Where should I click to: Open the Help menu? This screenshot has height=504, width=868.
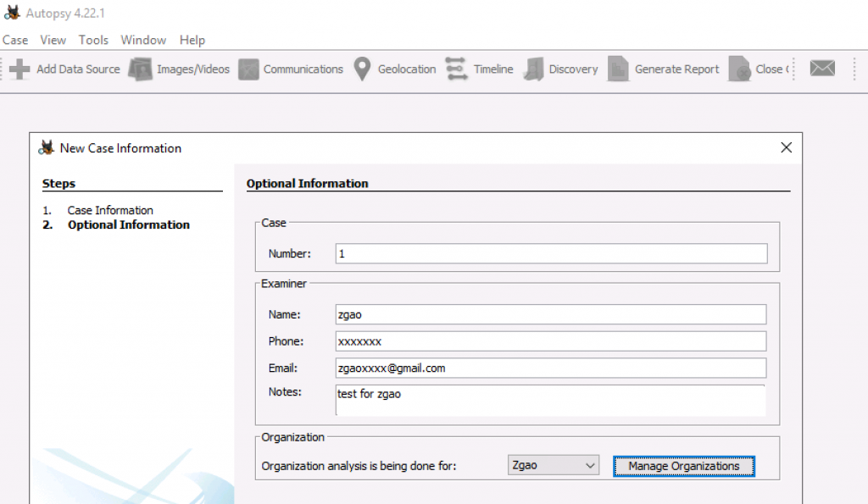tap(192, 40)
